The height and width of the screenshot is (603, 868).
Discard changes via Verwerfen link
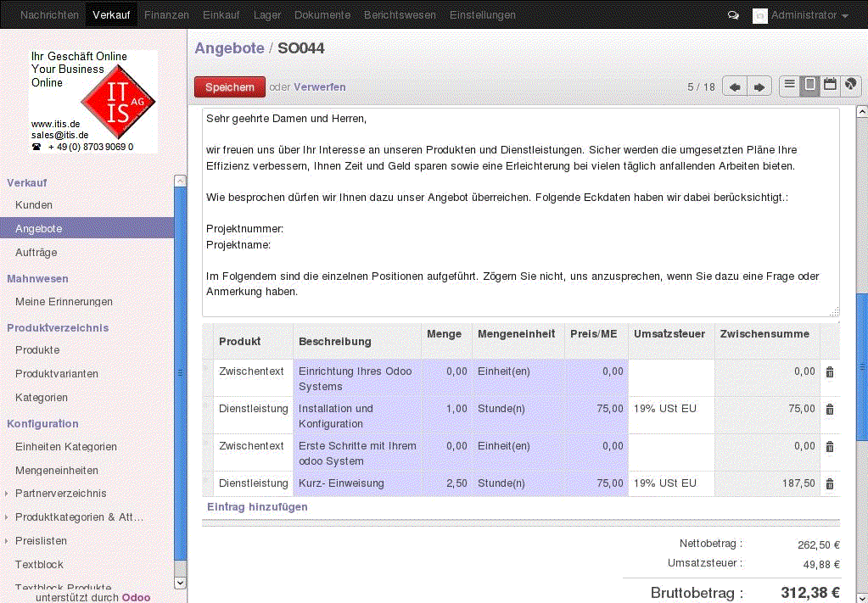[319, 87]
